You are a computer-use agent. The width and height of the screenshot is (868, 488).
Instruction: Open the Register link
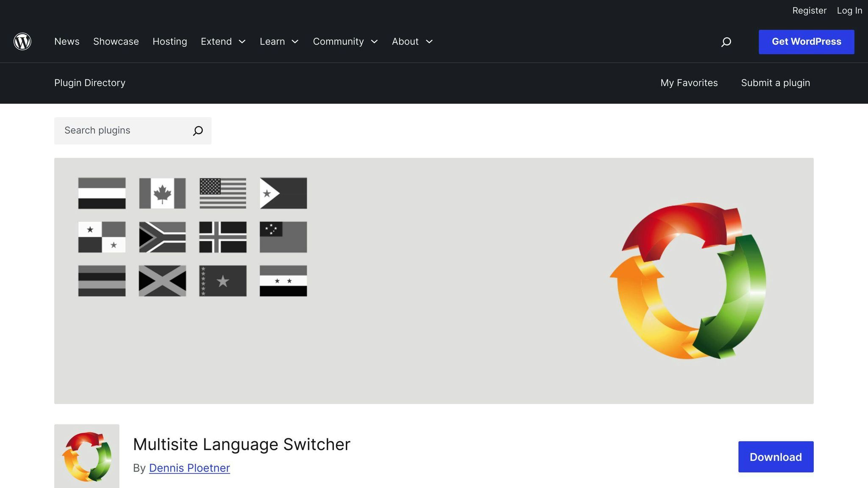point(810,11)
